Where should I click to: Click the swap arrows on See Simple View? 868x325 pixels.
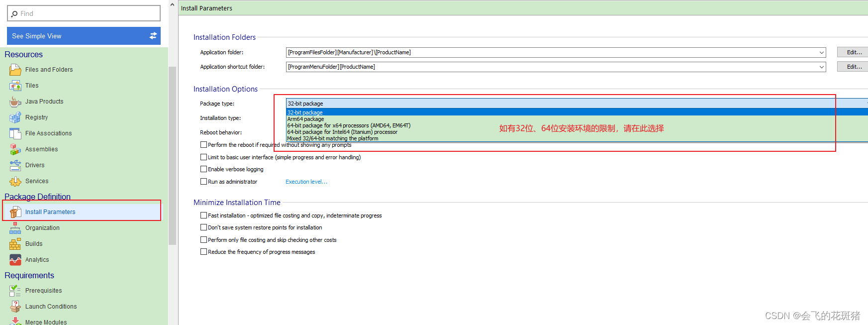pos(153,36)
